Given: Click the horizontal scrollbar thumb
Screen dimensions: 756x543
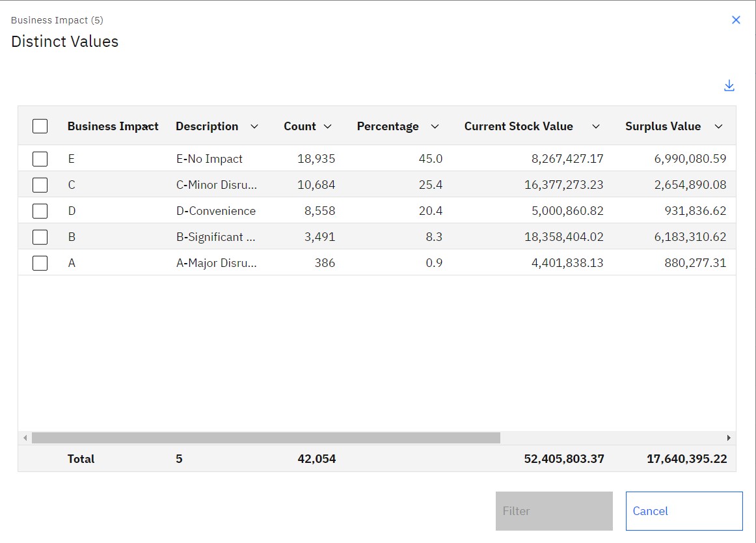Looking at the screenshot, I should pos(265,438).
